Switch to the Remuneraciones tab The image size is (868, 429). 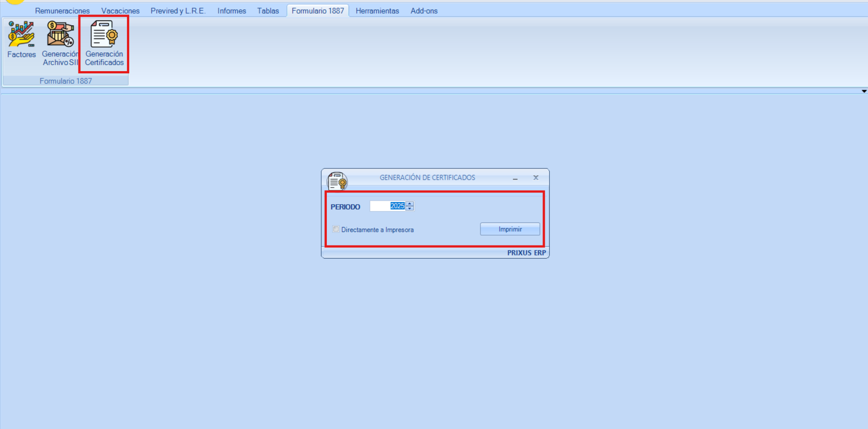[x=62, y=11]
